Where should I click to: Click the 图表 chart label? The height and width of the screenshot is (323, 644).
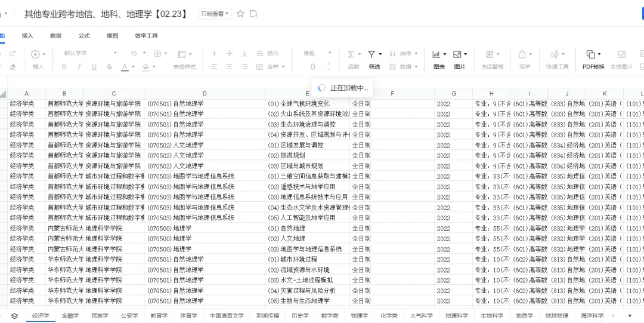[x=439, y=67]
